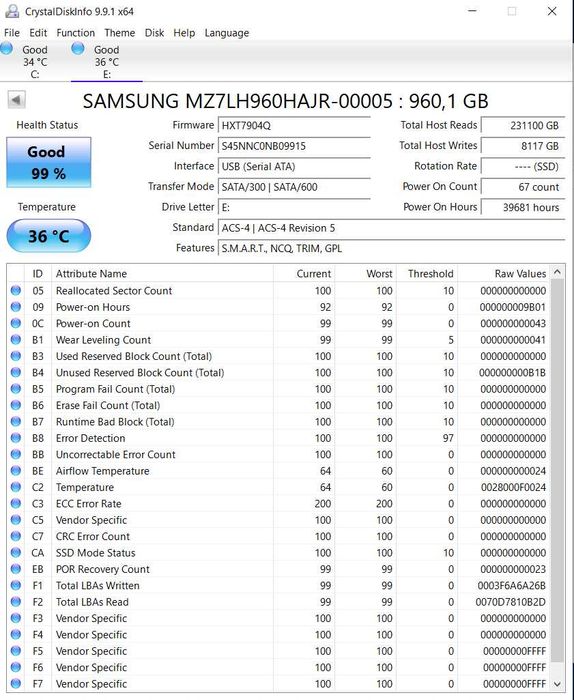Select the C: disk status orb
The image size is (574, 700).
pos(7,48)
